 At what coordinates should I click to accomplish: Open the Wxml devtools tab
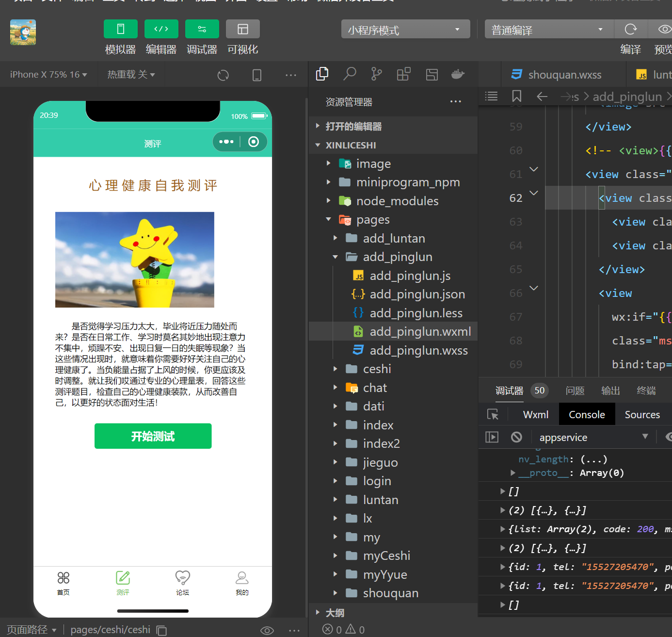(x=536, y=414)
